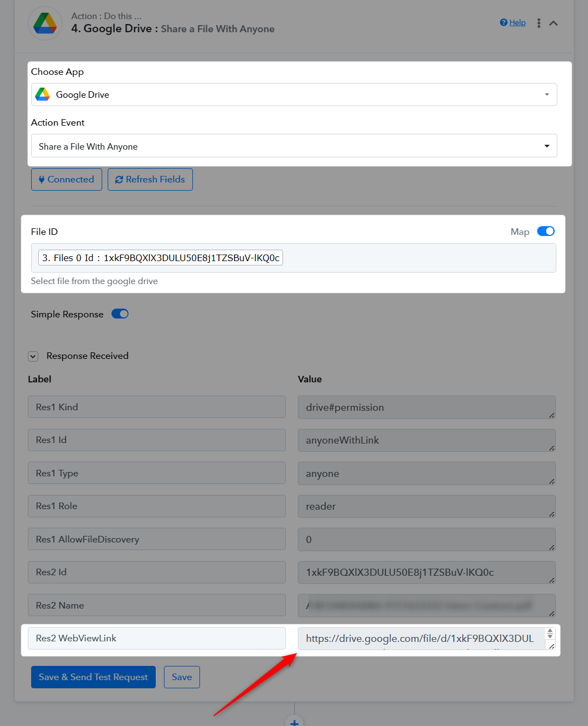Collapse the Response Received checkbox
Screen dimensions: 588x726
coord(33,356)
